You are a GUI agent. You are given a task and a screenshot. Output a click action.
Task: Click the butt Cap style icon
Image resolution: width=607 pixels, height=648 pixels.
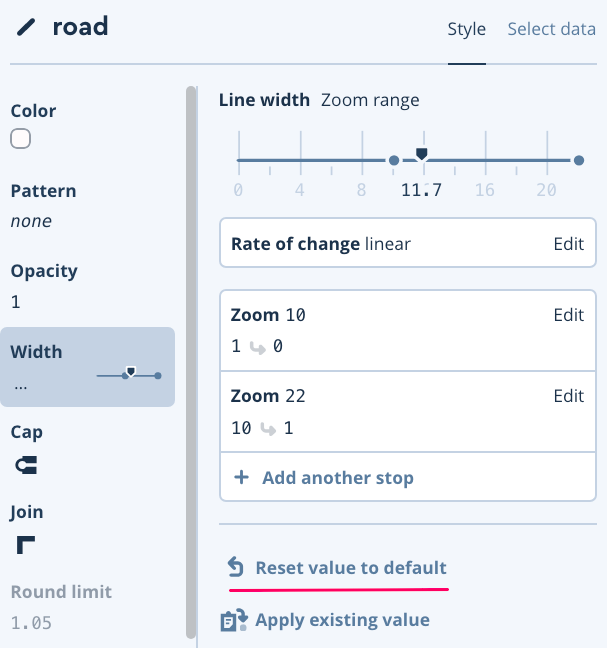click(x=25, y=465)
